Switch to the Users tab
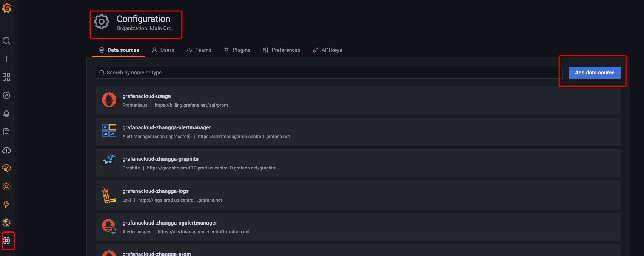The image size is (644, 256). [x=163, y=50]
